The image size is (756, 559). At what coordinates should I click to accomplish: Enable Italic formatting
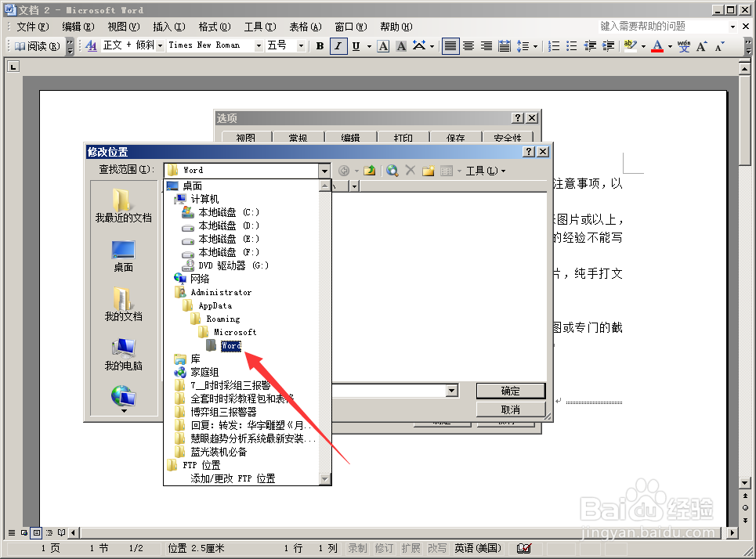(338, 45)
